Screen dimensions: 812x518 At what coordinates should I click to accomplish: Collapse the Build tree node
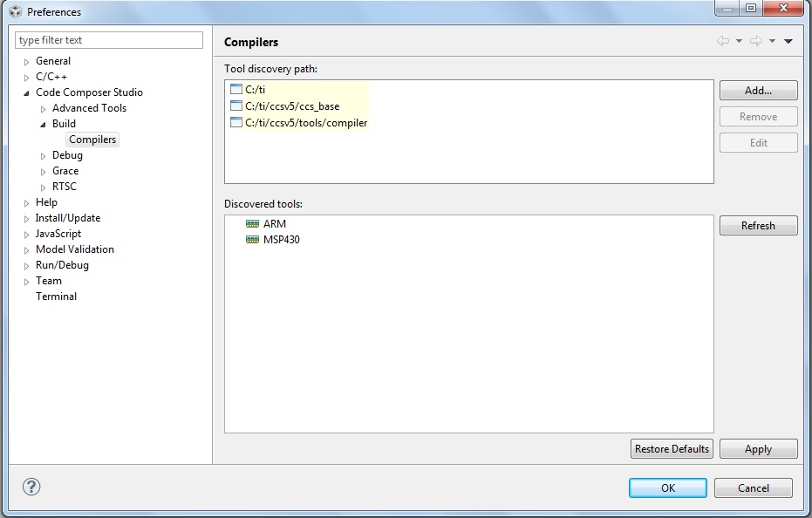tap(43, 125)
